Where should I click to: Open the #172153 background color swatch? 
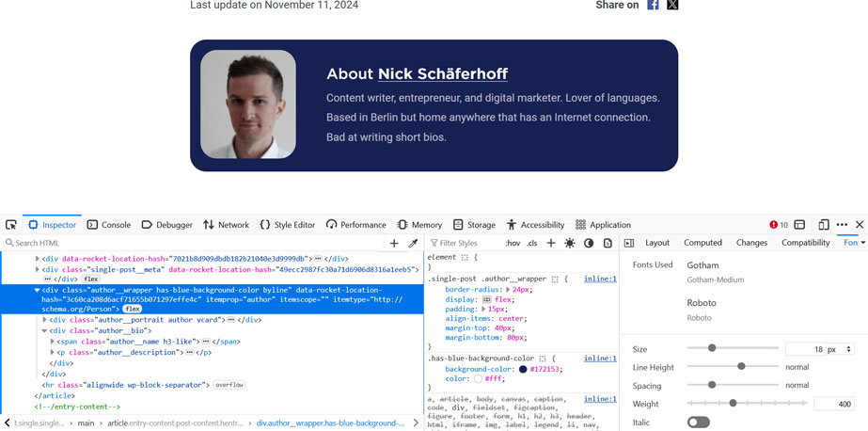point(523,369)
